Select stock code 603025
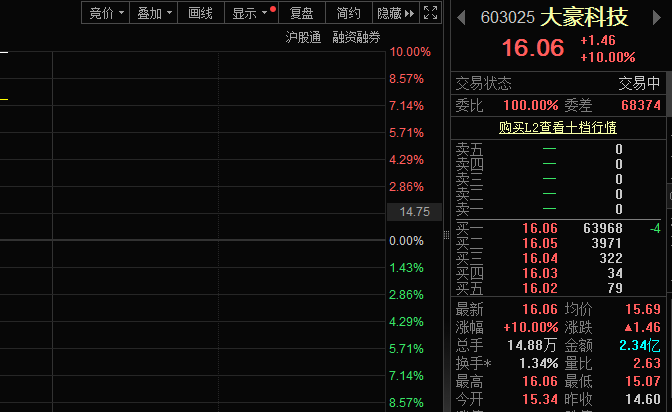672x412 pixels. coord(507,18)
